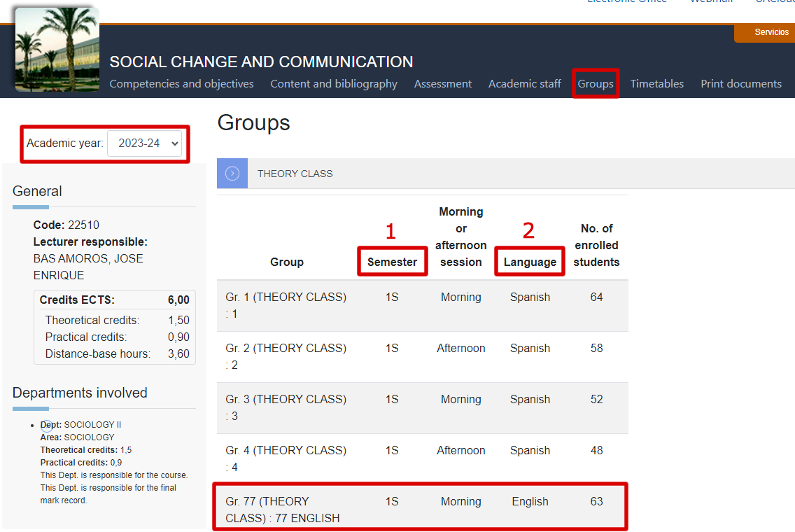Open the Print documents tab

(x=740, y=84)
